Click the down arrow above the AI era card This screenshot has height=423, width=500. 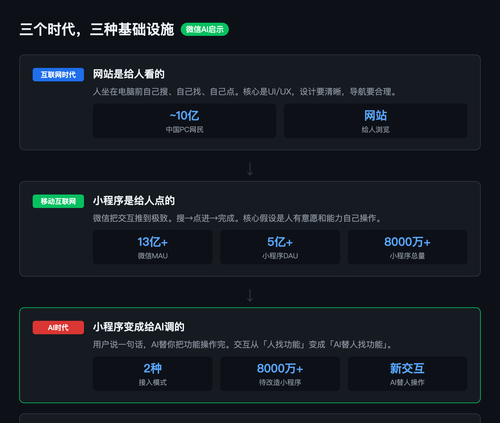pos(250,296)
